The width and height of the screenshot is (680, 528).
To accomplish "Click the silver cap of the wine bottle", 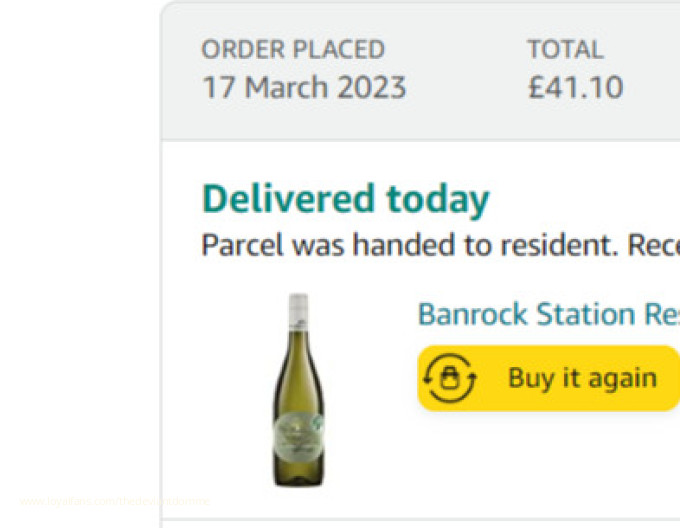I will point(298,310).
